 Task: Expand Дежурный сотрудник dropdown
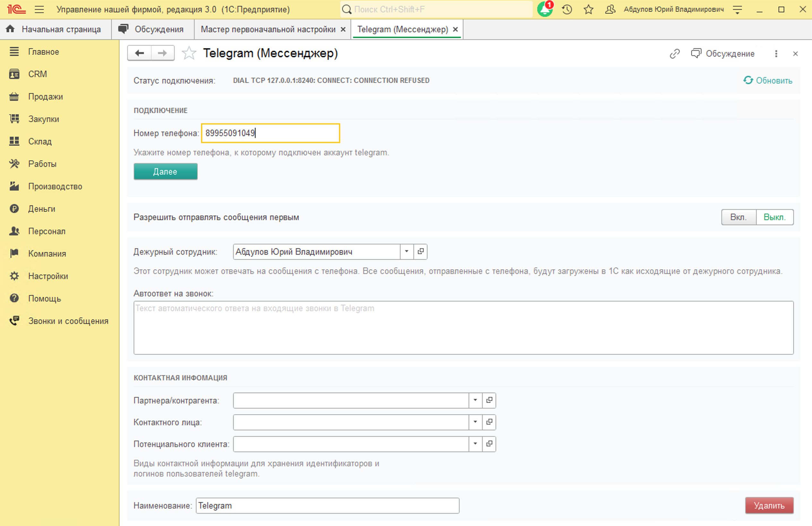(x=407, y=251)
